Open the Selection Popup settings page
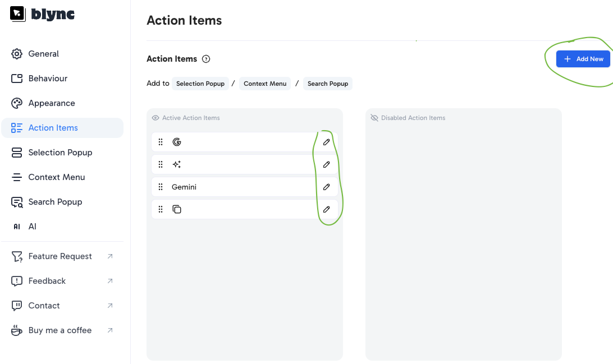 pyautogui.click(x=60, y=153)
